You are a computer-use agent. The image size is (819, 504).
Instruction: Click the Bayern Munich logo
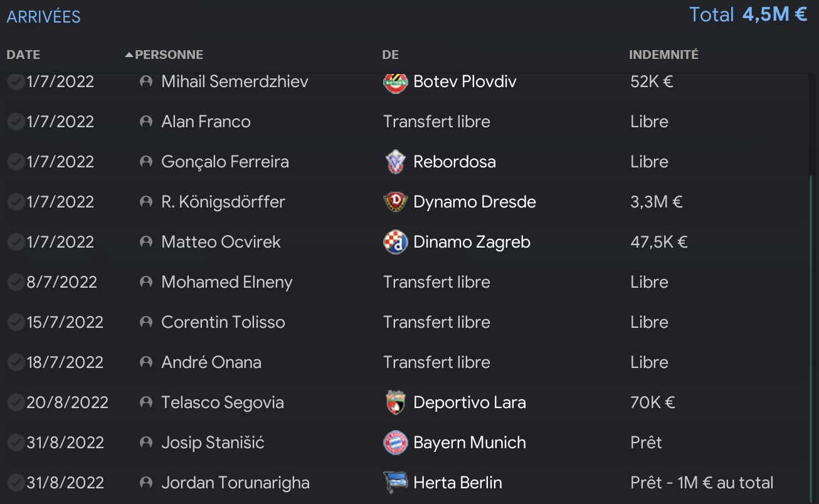[395, 443]
